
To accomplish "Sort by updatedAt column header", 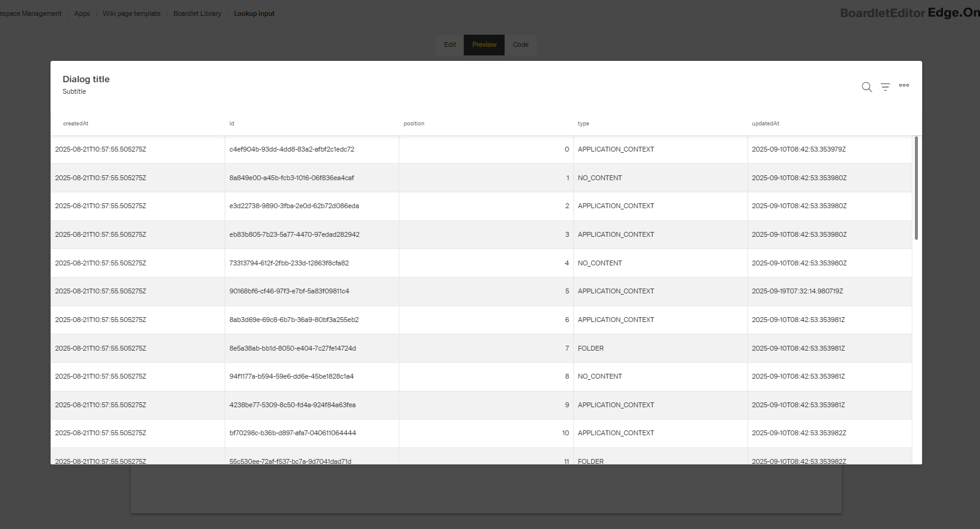I will pos(765,124).
